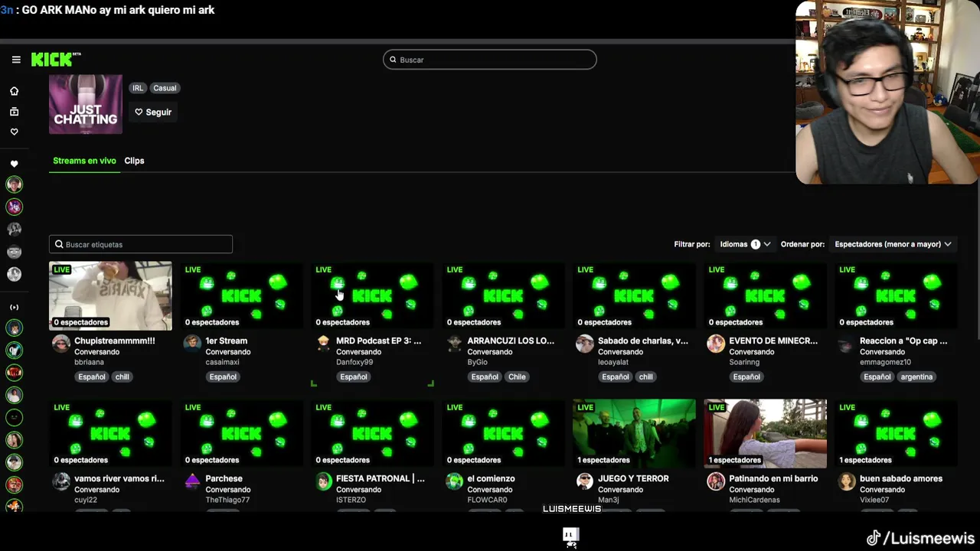
Task: Click Español tag under casaimaxi
Action: coord(223,377)
